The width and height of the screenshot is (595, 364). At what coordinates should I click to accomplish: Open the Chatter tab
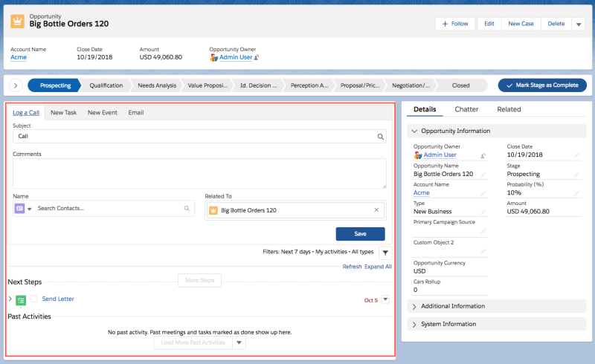pos(466,109)
